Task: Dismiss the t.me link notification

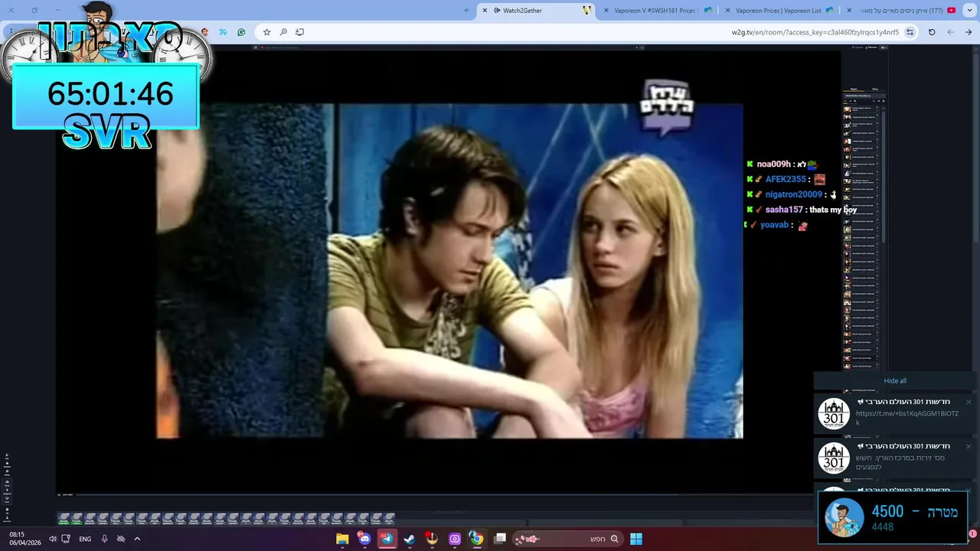Action: pos(968,402)
